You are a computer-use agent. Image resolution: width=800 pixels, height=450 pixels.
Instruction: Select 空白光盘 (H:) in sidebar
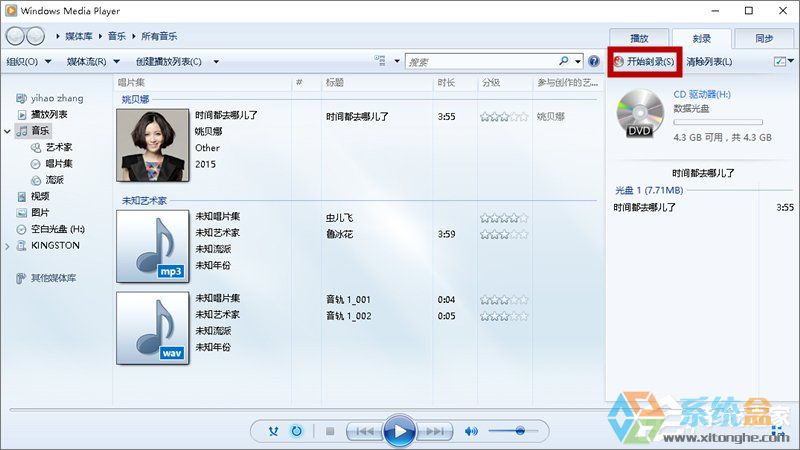[51, 229]
